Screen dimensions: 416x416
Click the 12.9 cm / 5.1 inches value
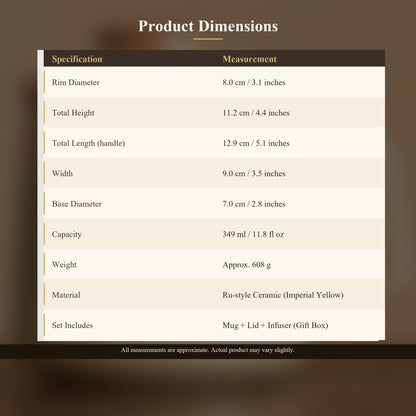[256, 143]
